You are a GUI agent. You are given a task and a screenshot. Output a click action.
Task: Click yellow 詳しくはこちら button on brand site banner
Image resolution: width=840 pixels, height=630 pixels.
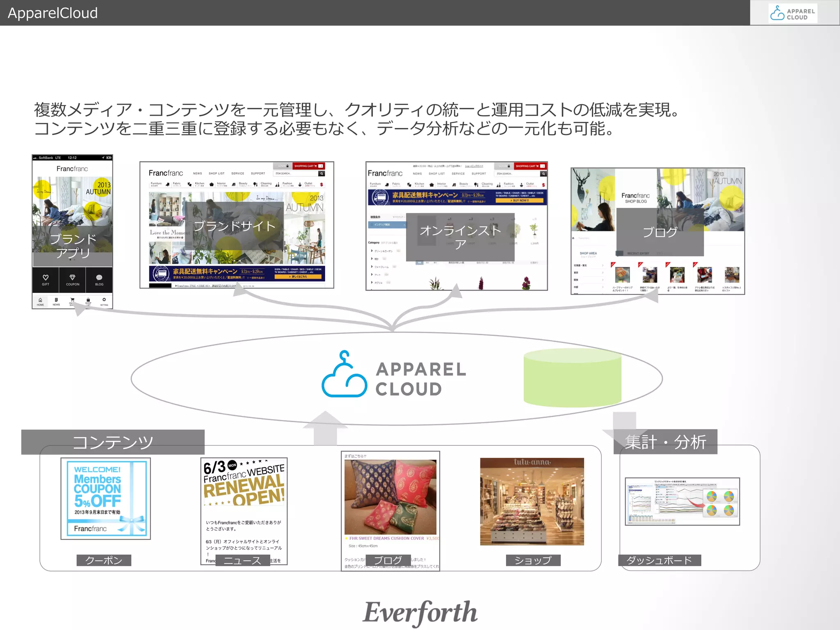(x=298, y=276)
